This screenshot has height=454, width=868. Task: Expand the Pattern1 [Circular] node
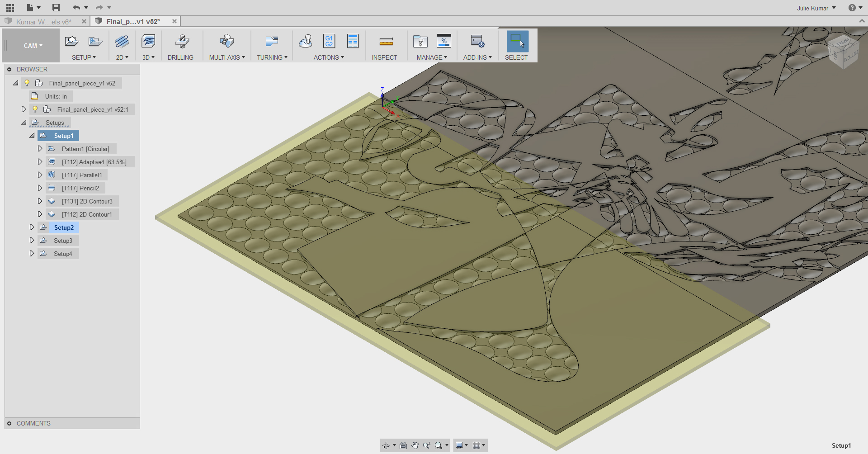click(40, 149)
